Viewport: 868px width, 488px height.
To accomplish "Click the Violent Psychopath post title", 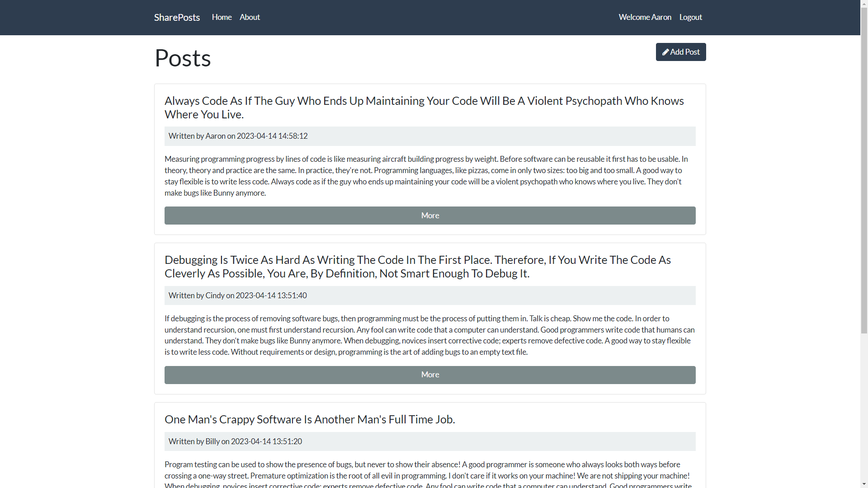I will click(x=424, y=108).
